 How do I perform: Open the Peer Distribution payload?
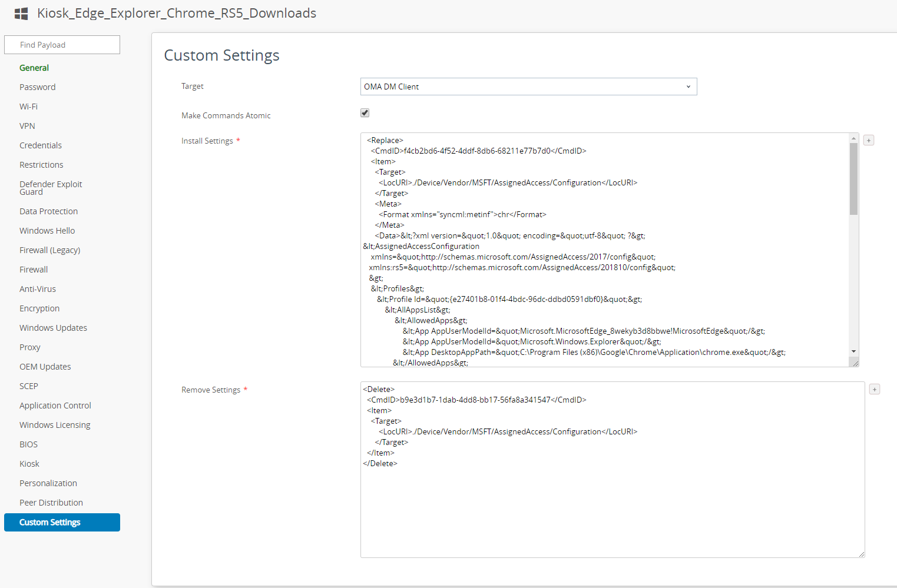click(51, 502)
